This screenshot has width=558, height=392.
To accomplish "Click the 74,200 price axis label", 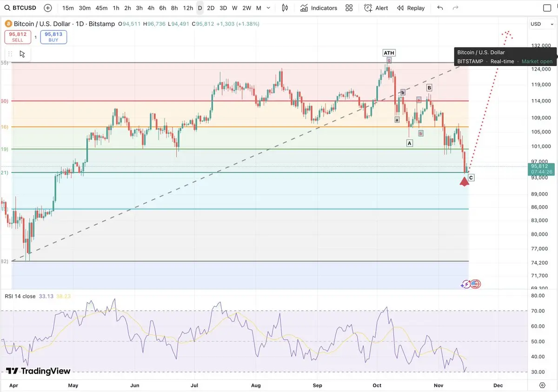I will pyautogui.click(x=539, y=263).
